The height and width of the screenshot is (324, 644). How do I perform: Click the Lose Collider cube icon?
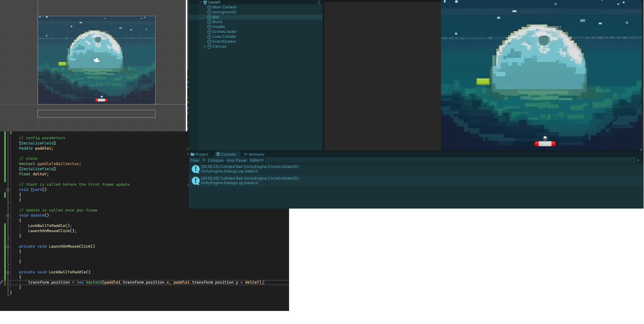[209, 37]
